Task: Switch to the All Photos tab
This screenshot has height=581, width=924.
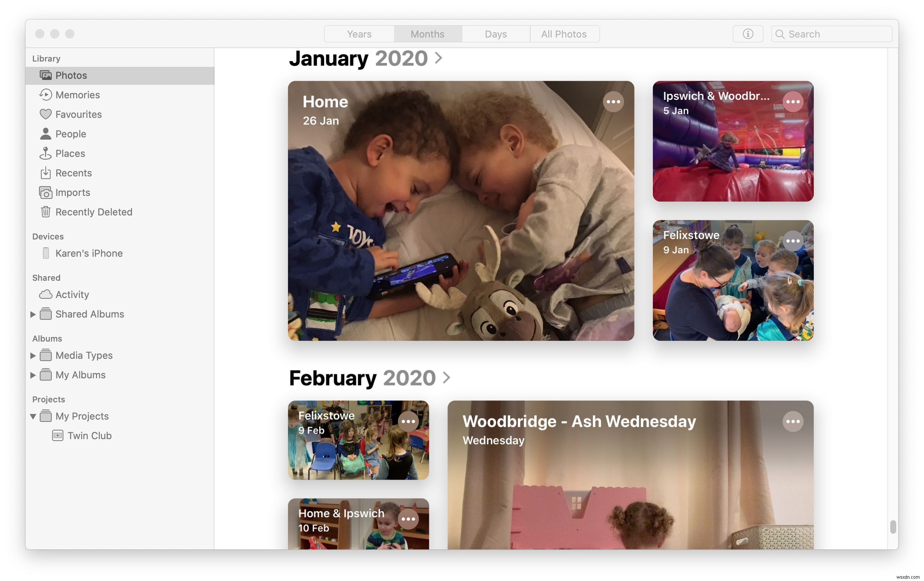Action: (x=564, y=33)
